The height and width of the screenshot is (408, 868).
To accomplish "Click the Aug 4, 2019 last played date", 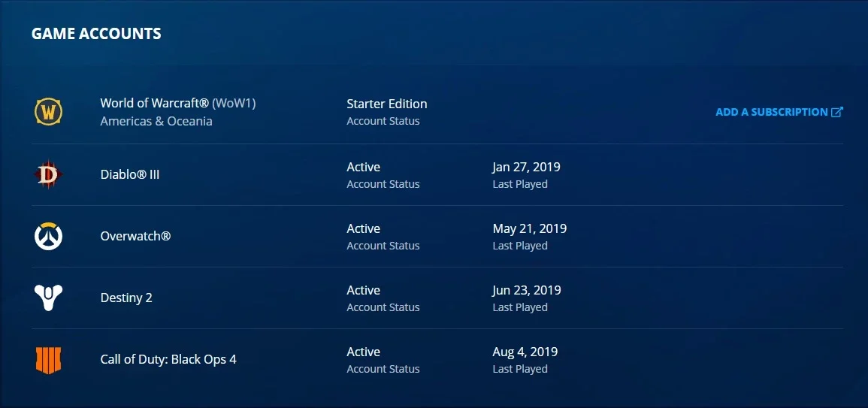I will (x=525, y=352).
